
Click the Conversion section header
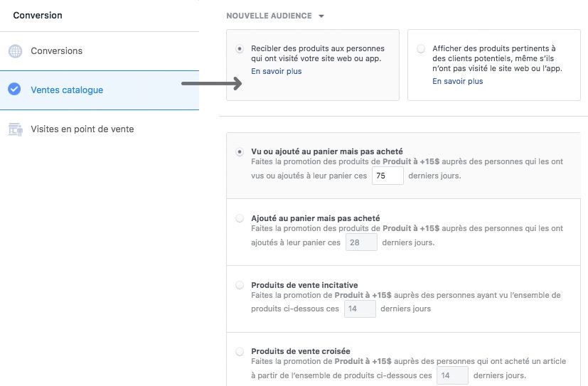[x=38, y=15]
